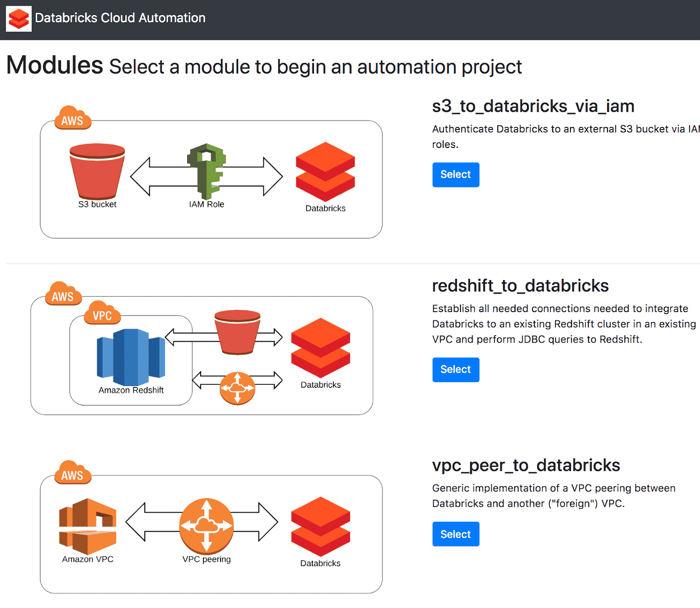Viewport: 700px width, 608px height.
Task: Click the AWS cloud badge on the first diagram
Action: point(73,119)
